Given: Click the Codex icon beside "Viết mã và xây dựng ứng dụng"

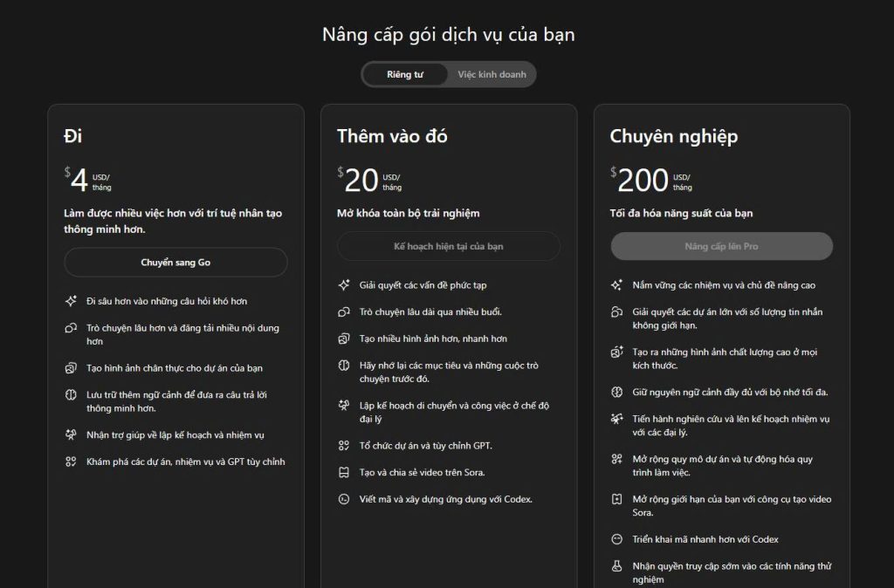Looking at the screenshot, I should click(344, 499).
